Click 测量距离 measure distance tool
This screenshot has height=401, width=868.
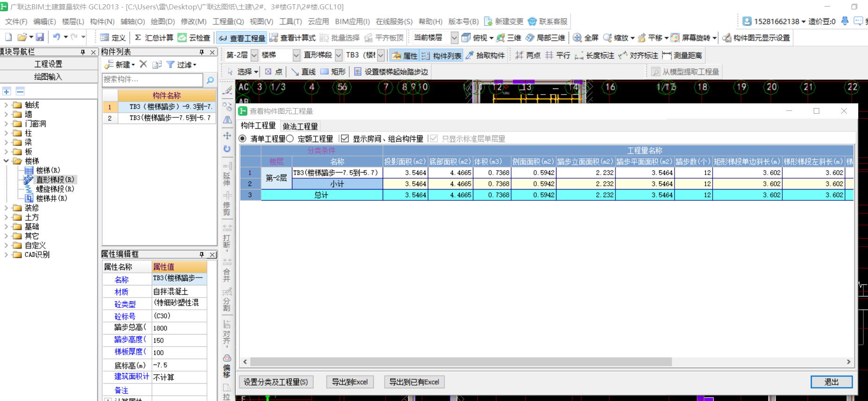point(682,55)
